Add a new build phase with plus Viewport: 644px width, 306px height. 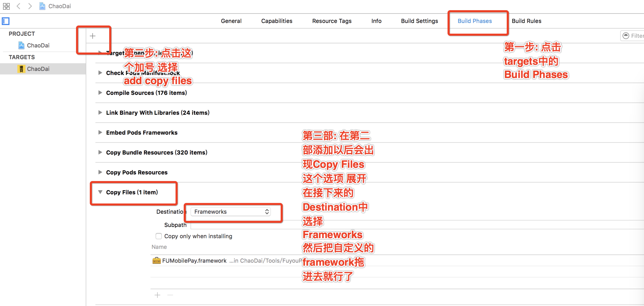pos(92,36)
